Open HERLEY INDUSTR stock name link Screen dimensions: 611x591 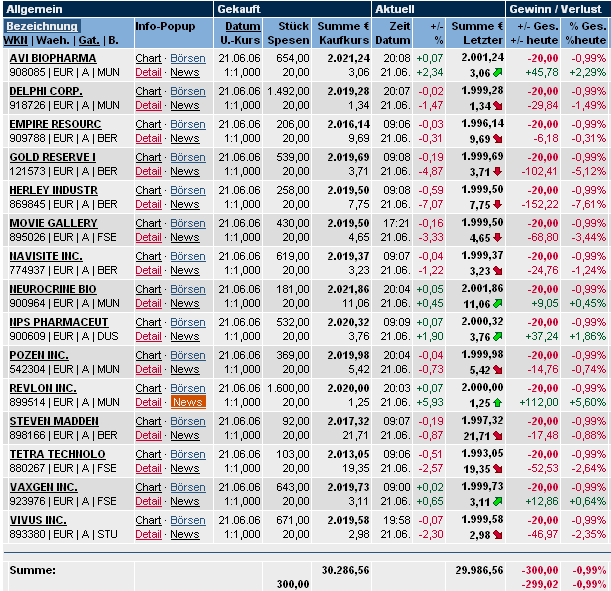pos(54,191)
